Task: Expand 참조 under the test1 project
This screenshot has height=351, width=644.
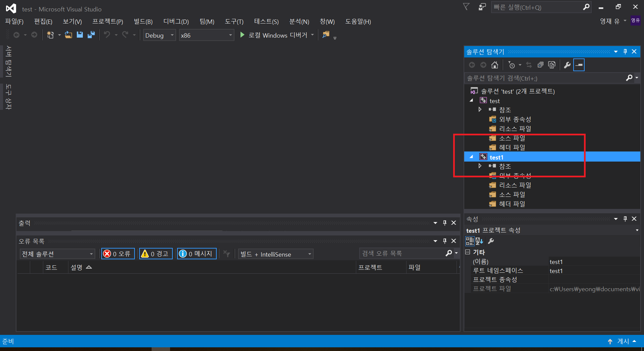Action: pos(480,166)
